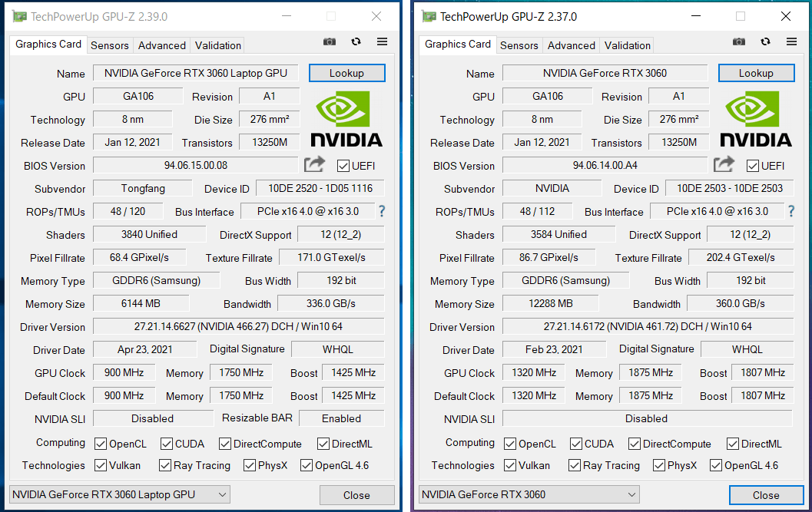Toggle OpenCL checkbox in GPU-Z 2.39.0
Viewport: 812px width, 512px height.
click(101, 444)
